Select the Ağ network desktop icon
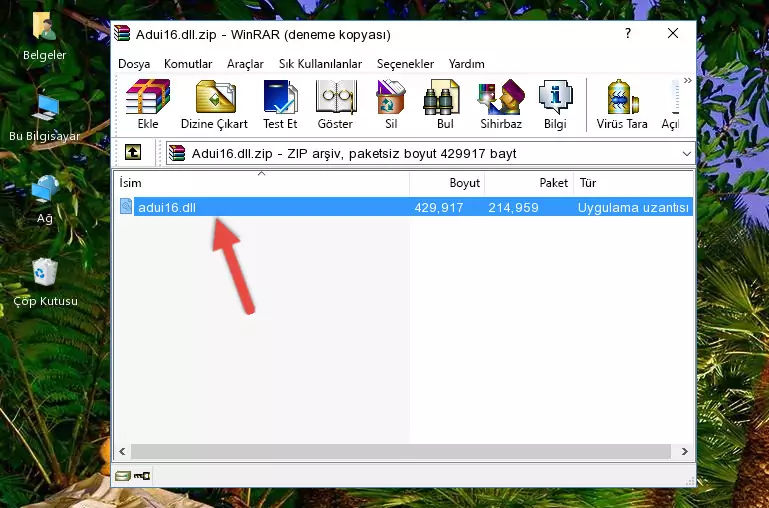This screenshot has height=508, width=769. [x=45, y=200]
